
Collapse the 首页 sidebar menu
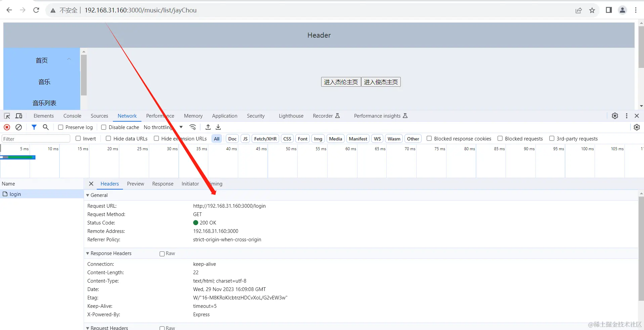pyautogui.click(x=69, y=59)
